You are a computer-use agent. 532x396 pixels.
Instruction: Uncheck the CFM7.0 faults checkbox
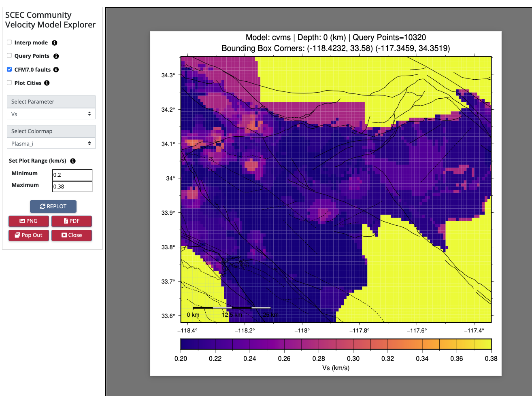(x=9, y=69)
